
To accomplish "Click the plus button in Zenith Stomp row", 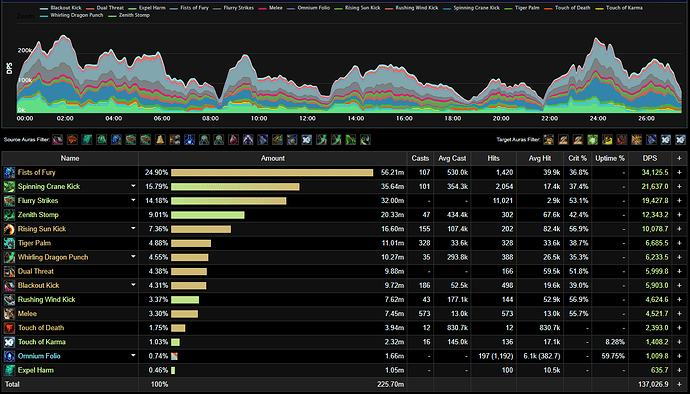I will (x=679, y=215).
